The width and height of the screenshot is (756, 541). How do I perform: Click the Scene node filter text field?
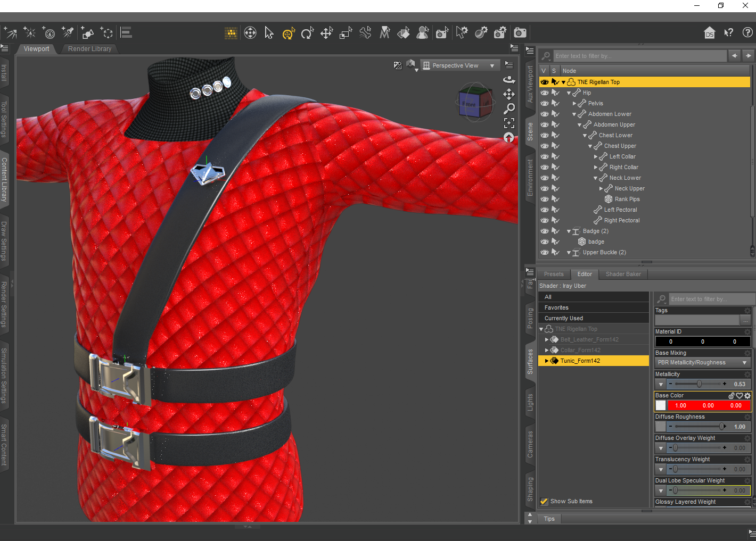(x=639, y=56)
